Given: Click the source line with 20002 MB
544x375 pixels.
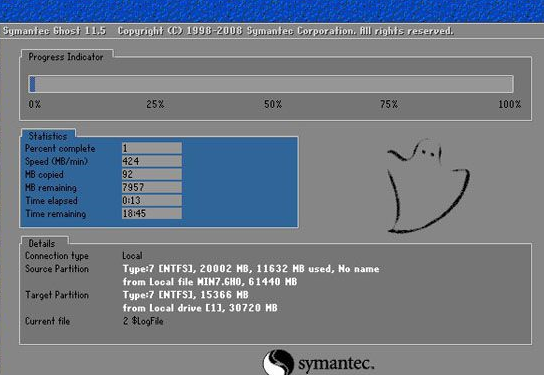Looking at the screenshot, I should pos(251,269).
